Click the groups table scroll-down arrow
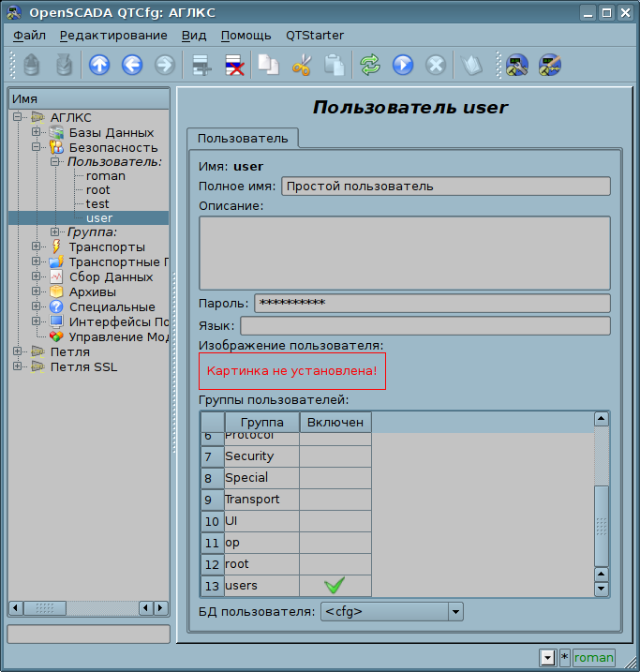 (602, 589)
